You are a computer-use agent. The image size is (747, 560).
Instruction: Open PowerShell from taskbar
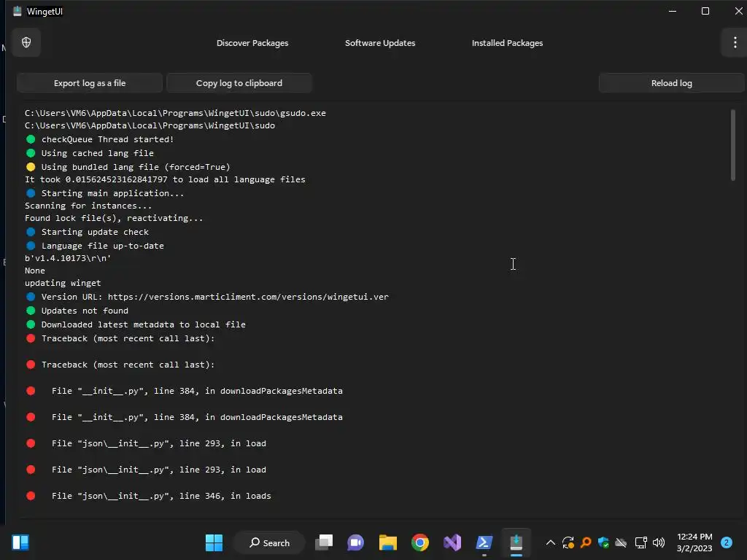pos(484,542)
